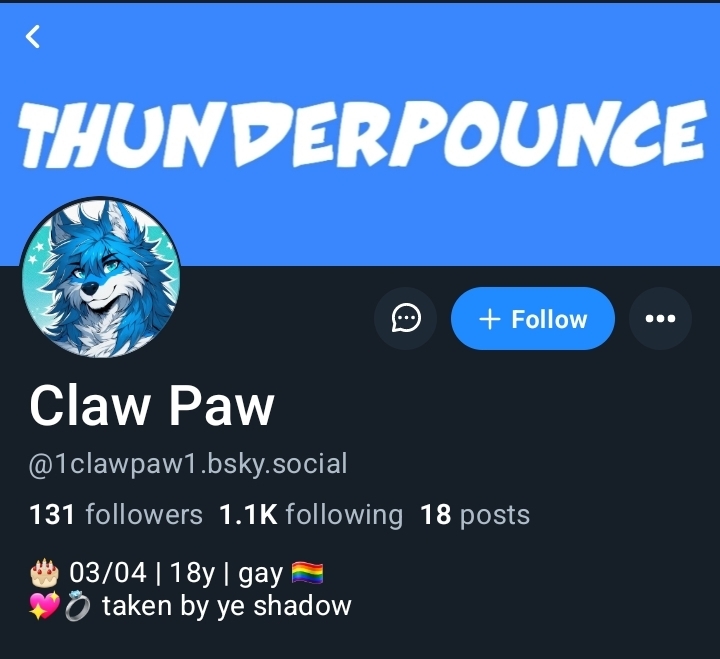
Task: View the blue wolf profile avatar
Action: click(x=101, y=278)
